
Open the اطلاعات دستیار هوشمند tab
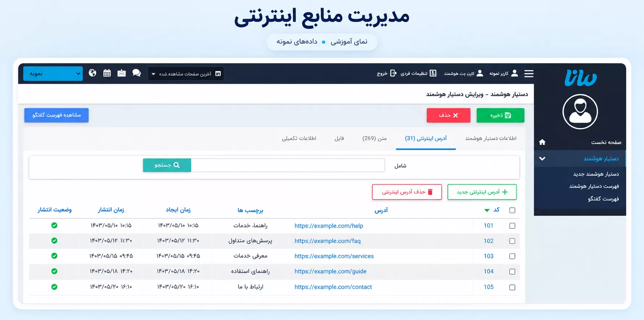click(491, 138)
